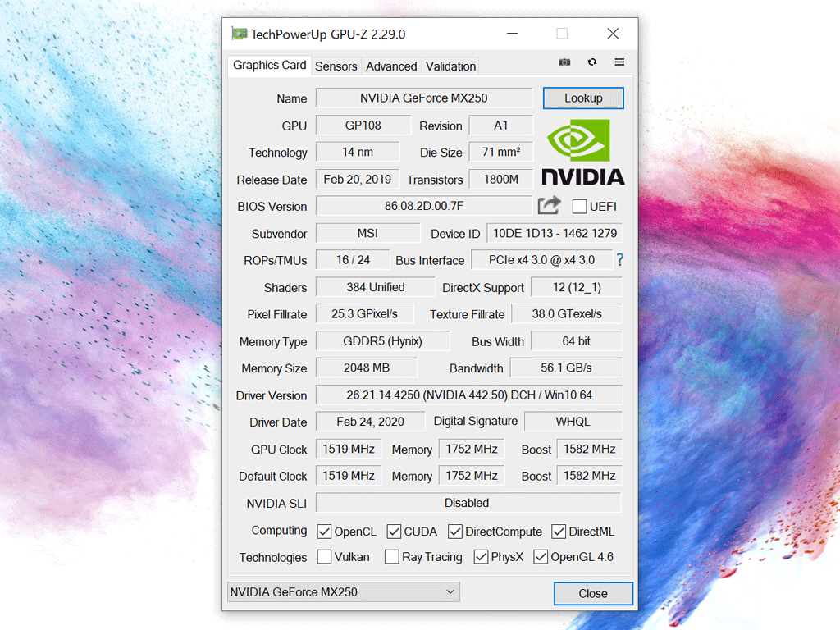Open the Sensors tab
This screenshot has height=630, width=840.
[x=336, y=66]
